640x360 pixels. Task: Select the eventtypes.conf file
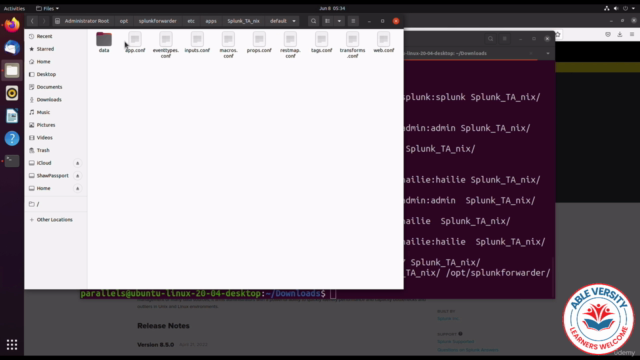[166, 45]
